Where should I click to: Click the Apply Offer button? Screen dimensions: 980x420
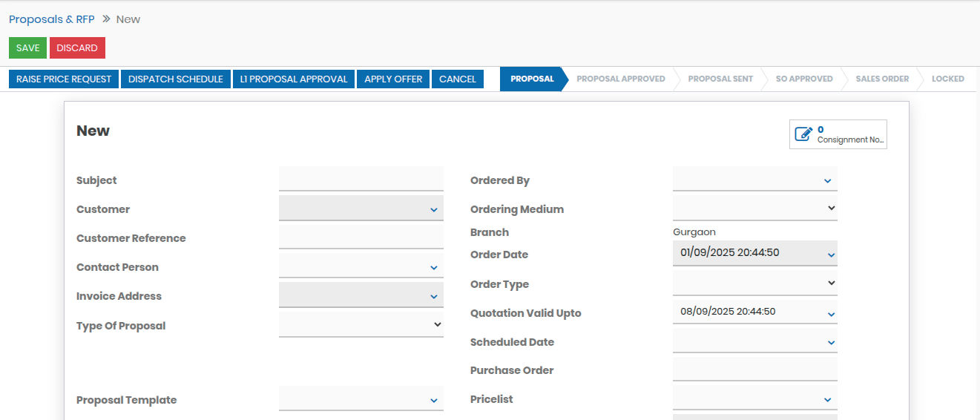pos(393,79)
